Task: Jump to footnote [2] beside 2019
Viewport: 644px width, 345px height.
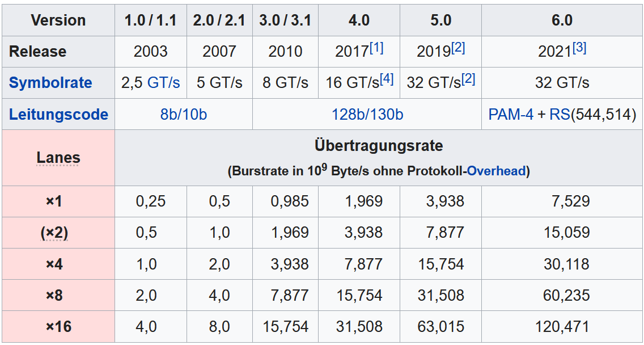Action: [x=459, y=48]
